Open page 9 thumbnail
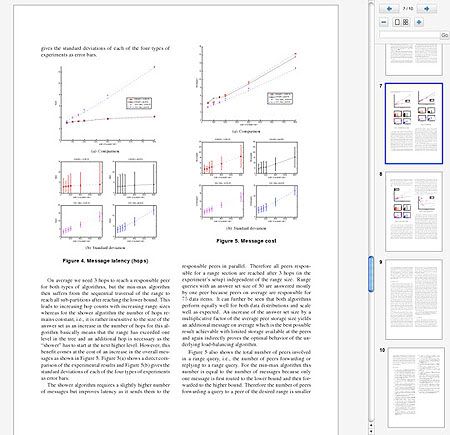Screen dimensions: 450x435 414,299
